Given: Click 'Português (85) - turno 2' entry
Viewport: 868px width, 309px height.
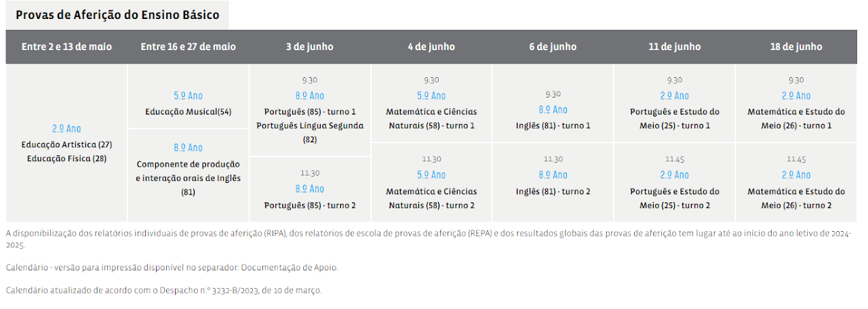Looking at the screenshot, I should pos(310,205).
